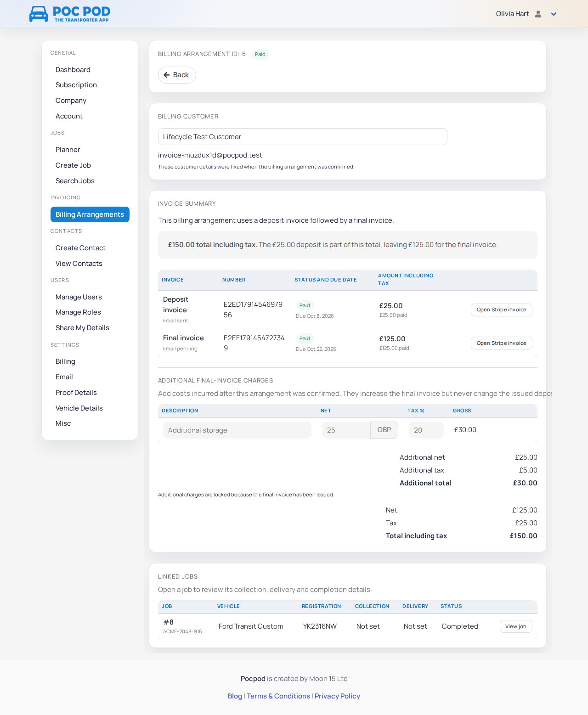
Task: Select Billing Arrangements menu item
Action: [90, 214]
